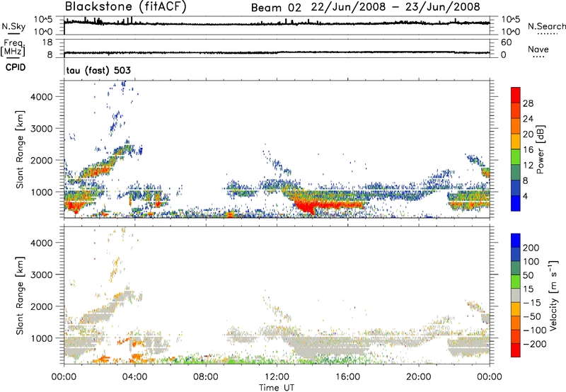Click the '12:00' time tick label
This screenshot has width=566, height=392.
point(277,377)
